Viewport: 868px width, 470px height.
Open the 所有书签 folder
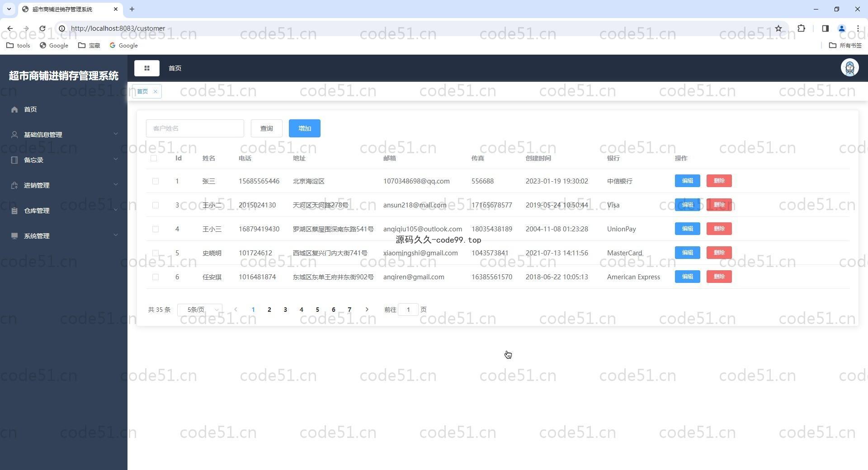tap(845, 46)
